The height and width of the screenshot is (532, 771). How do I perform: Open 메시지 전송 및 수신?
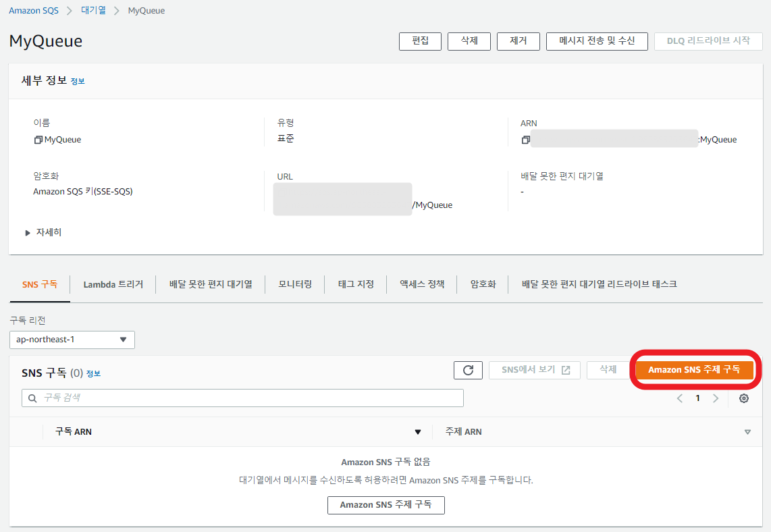coord(597,41)
